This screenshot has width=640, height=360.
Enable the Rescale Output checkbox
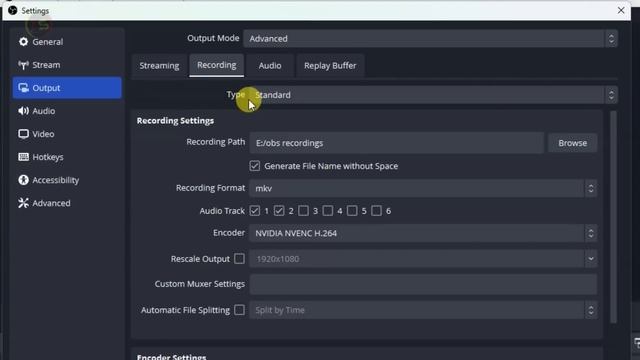coord(240,258)
